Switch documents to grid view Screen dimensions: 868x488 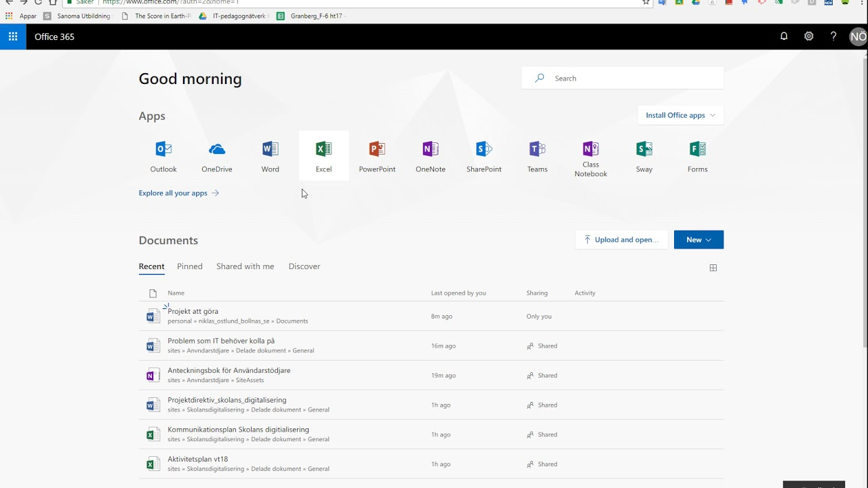713,268
